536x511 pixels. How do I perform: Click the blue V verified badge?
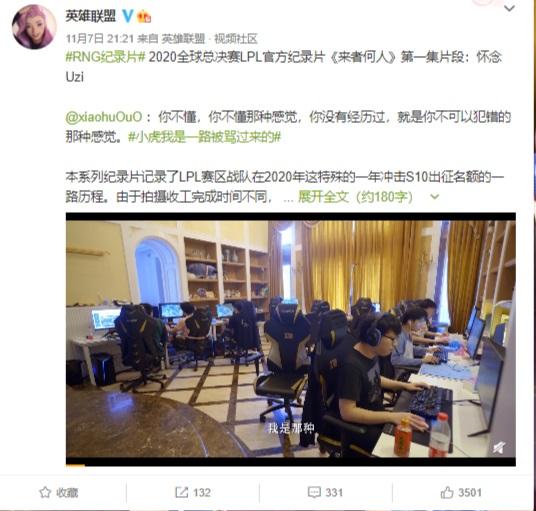(128, 16)
